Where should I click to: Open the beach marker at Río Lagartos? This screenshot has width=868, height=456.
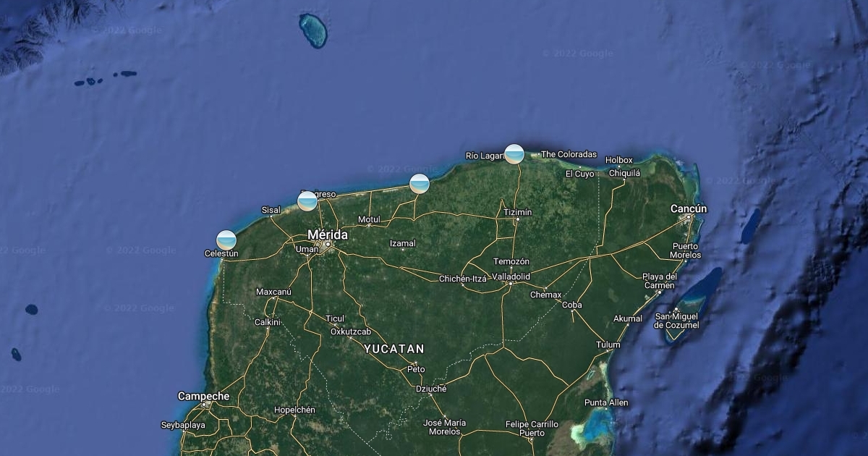514,153
